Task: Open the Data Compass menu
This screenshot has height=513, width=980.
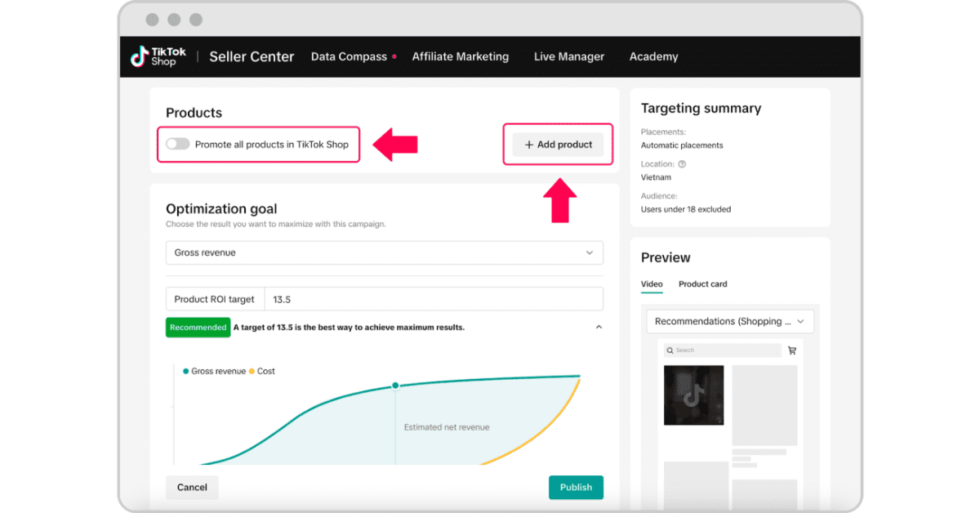Action: pyautogui.click(x=349, y=56)
